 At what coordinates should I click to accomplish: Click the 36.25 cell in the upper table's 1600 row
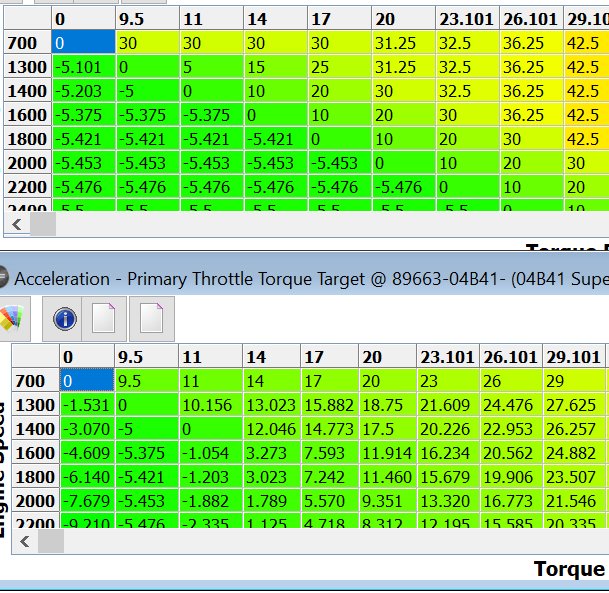pos(531,115)
